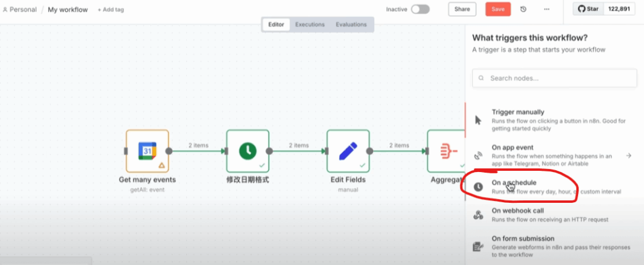Select the Aggregate node icon
This screenshot has height=265, width=644.
[x=446, y=151]
